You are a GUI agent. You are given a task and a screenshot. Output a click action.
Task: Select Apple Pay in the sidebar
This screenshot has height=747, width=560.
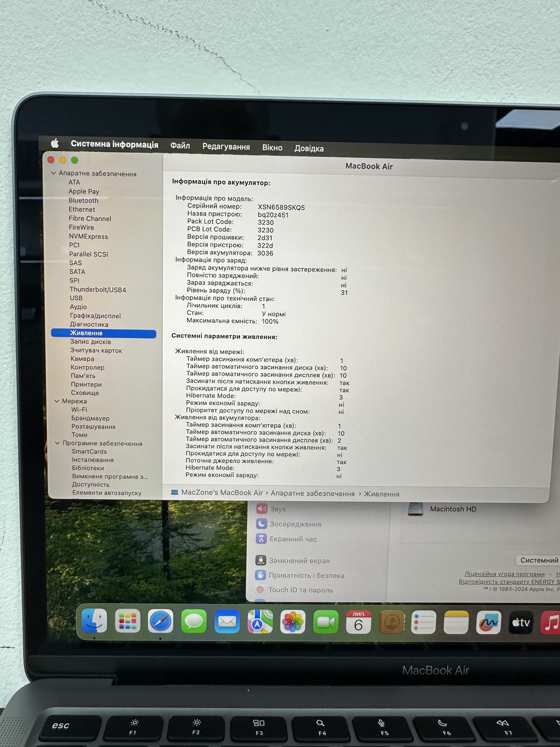tap(84, 191)
